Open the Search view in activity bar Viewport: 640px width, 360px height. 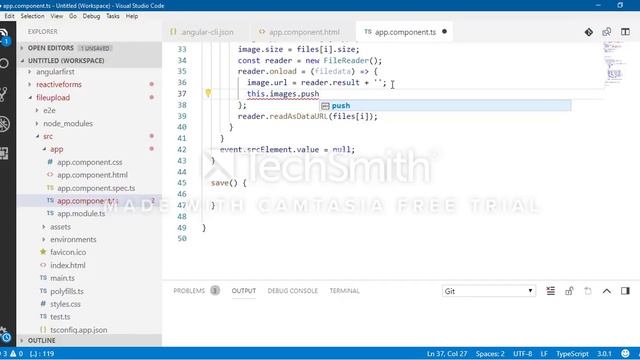[4, 63]
